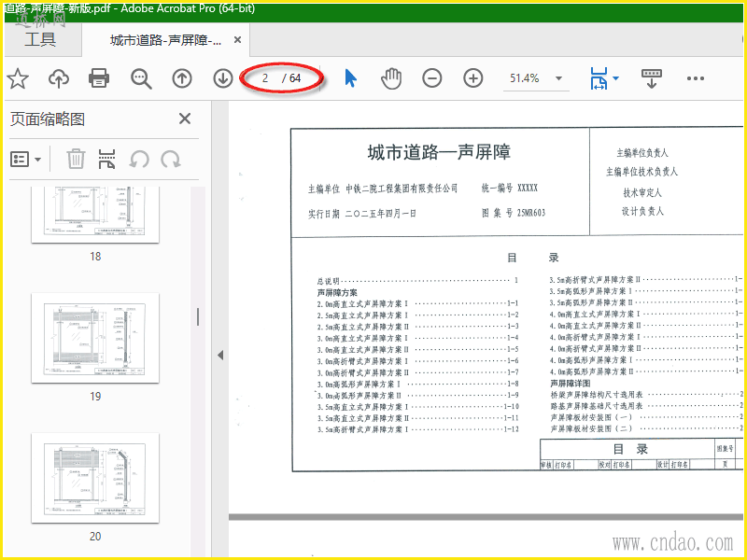Screen dimensions: 747x560
Task: Rotate page clockwise icon
Action: (170, 159)
